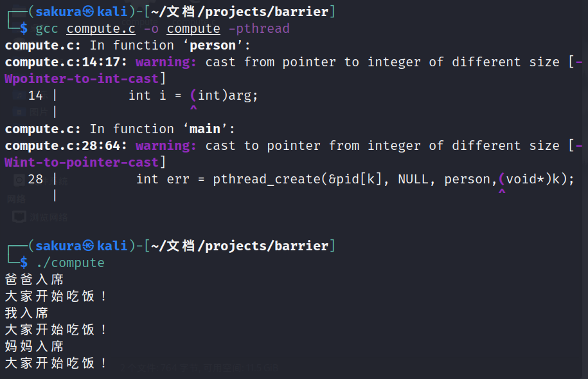The image size is (588, 379).
Task: Click line number 14 in the warning
Action: point(36,95)
